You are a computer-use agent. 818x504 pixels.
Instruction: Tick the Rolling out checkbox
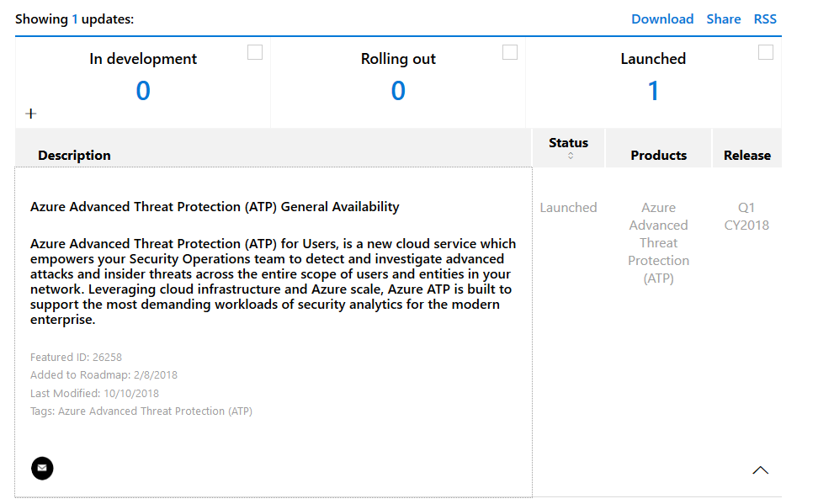510,52
